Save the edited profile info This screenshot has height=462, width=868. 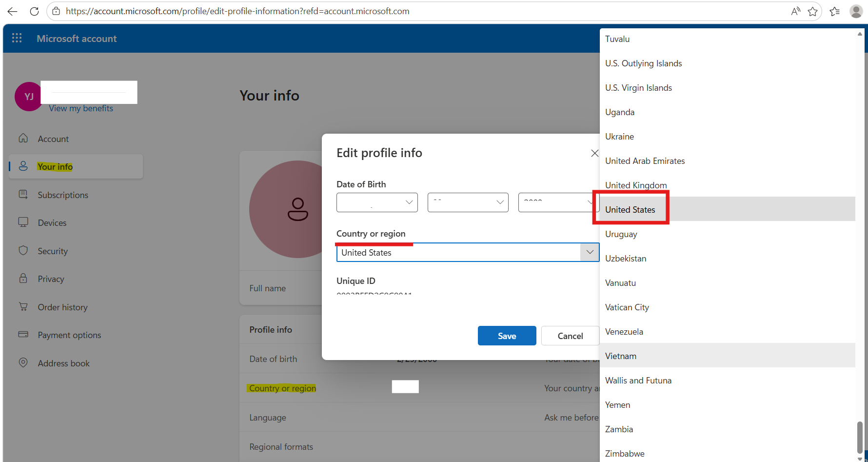(x=507, y=336)
